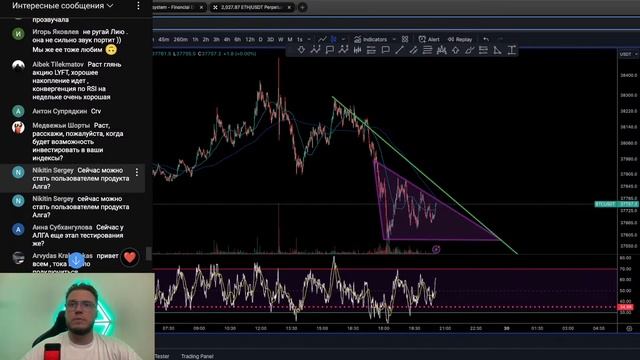The image size is (640, 360).
Task: Pick the head-and-shoulders pattern tool
Action: pyautogui.click(x=442, y=50)
